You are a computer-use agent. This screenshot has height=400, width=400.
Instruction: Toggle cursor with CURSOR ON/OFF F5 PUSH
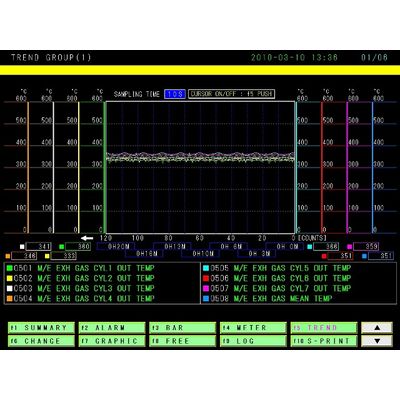tap(232, 94)
